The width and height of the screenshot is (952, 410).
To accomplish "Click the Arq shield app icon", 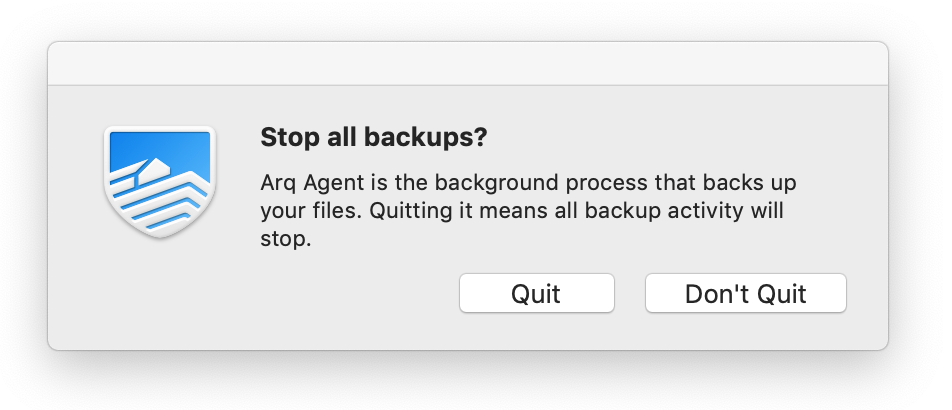I will pyautogui.click(x=160, y=180).
